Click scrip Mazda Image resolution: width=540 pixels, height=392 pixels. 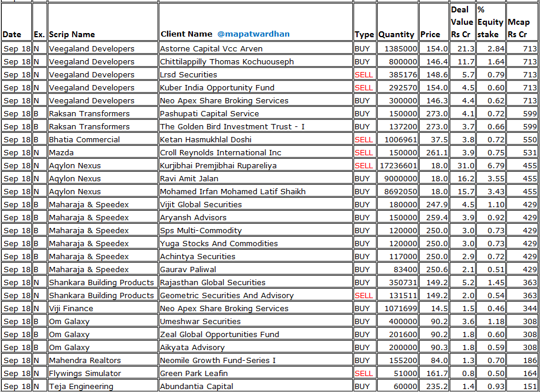coord(61,152)
